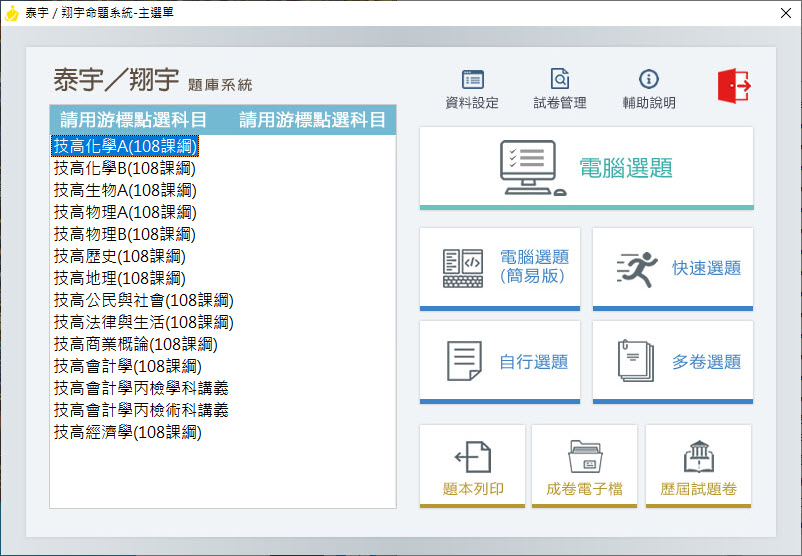The height and width of the screenshot is (556, 802).
Task: Open the 資料設定 data settings icon
Action: [x=473, y=80]
